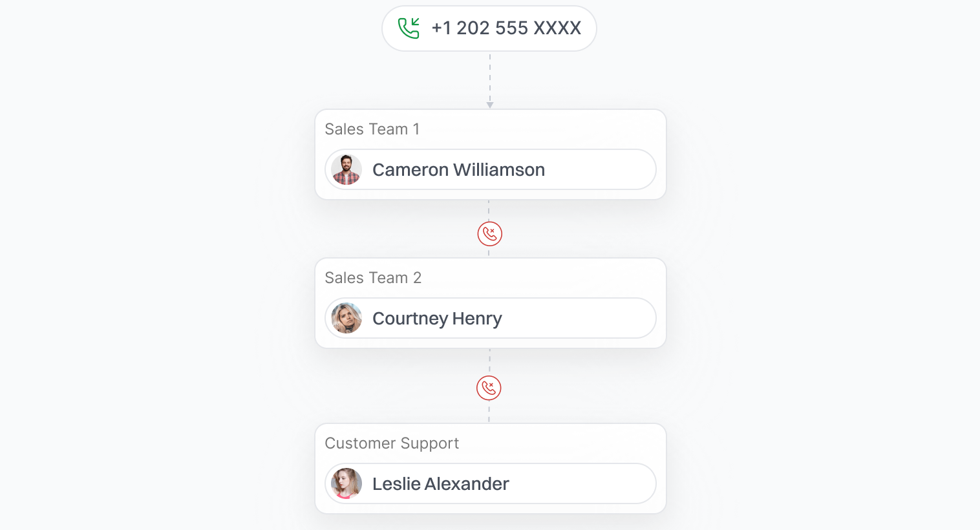The height and width of the screenshot is (530, 980).
Task: Select the +1 202 555 XXXX number text
Action: 506,28
